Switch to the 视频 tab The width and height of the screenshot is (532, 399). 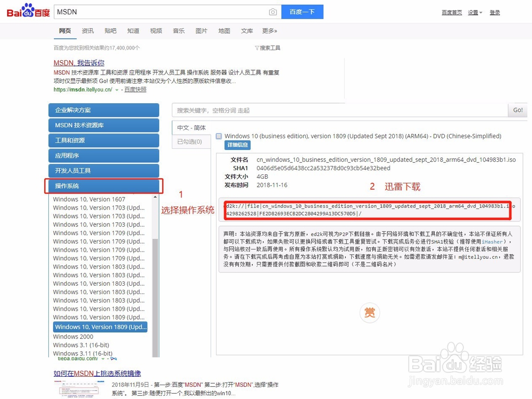coord(156,31)
